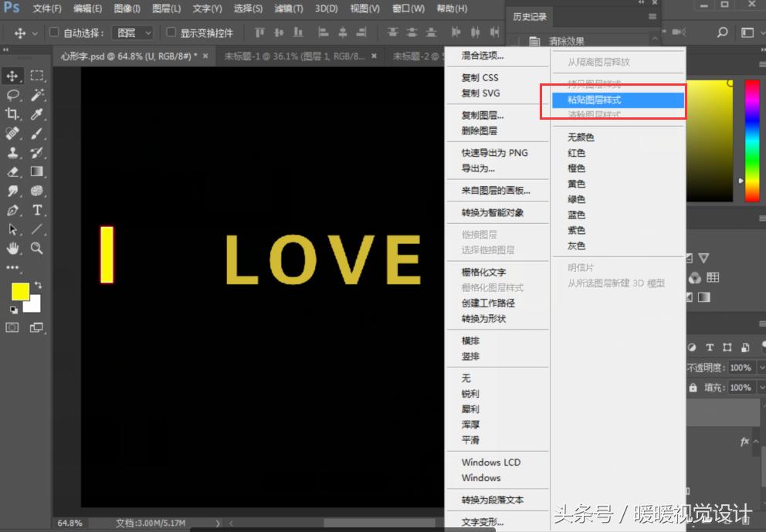
Task: Click the 64.8% zoom level field
Action: click(x=69, y=523)
